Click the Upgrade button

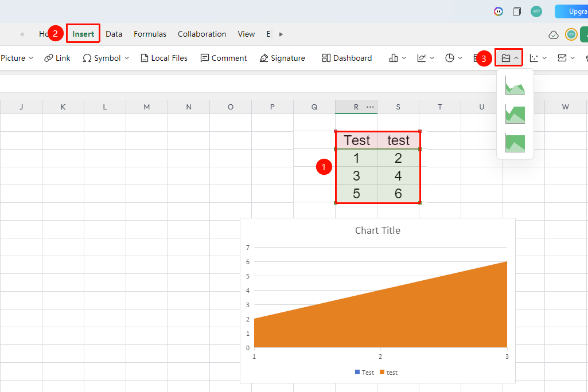pyautogui.click(x=571, y=11)
